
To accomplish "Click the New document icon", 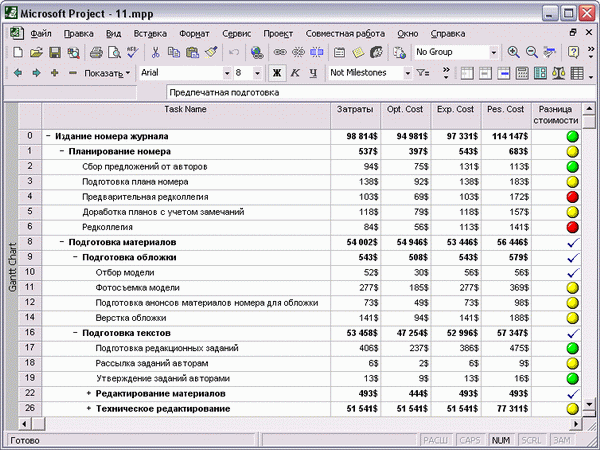I will click(x=18, y=52).
